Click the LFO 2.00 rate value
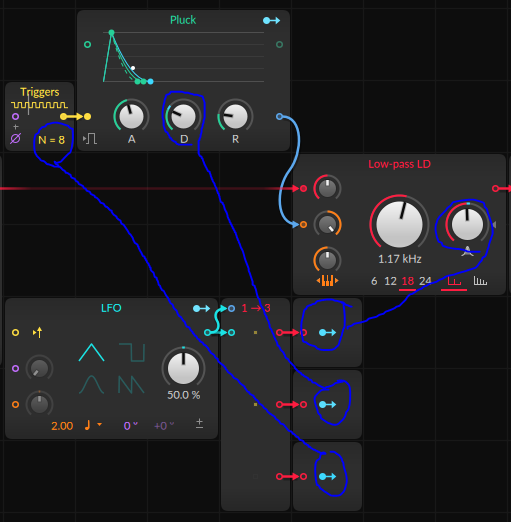This screenshot has width=511, height=522. pos(62,426)
